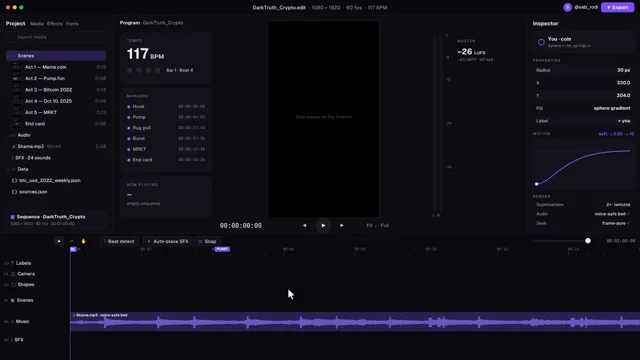Click the Camera track icon
Viewport: 640px width, 360px height.
(13, 274)
